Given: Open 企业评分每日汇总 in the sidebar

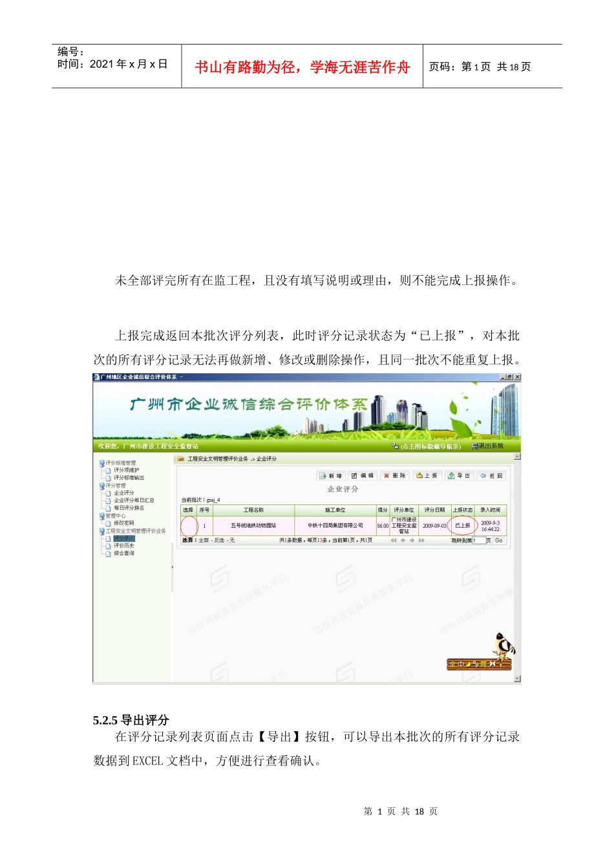Looking at the screenshot, I should click(134, 501).
